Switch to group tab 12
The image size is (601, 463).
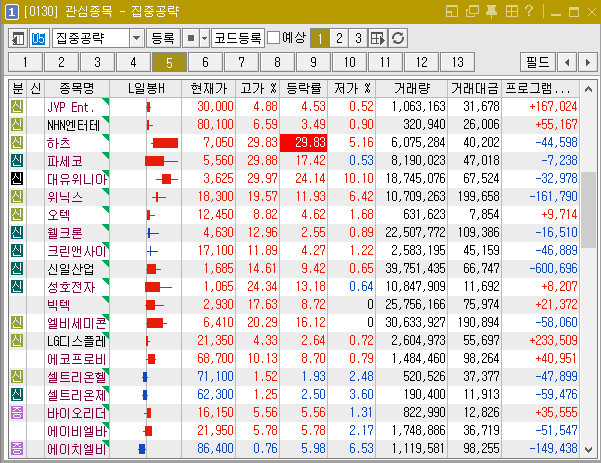(422, 62)
